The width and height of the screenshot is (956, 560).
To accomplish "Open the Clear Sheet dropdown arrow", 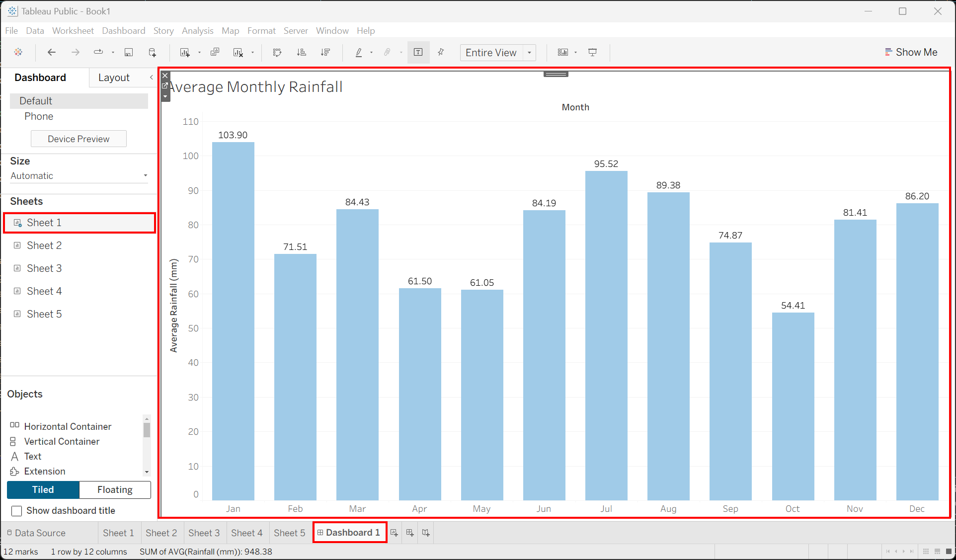I will pyautogui.click(x=252, y=53).
